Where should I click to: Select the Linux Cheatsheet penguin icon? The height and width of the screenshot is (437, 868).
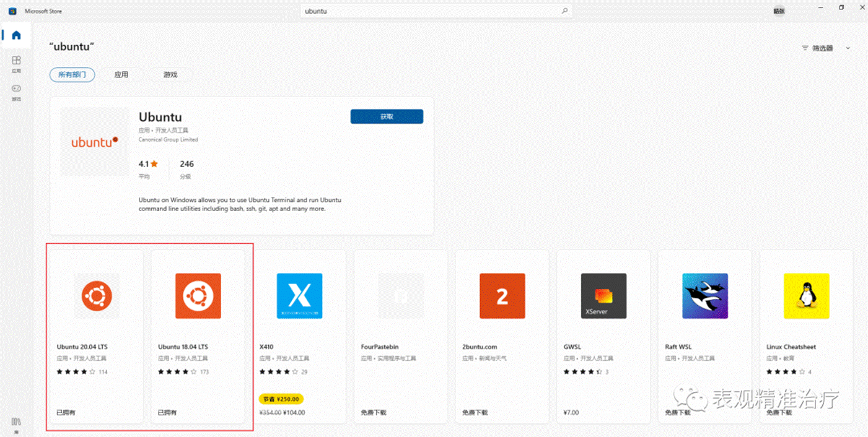click(806, 296)
